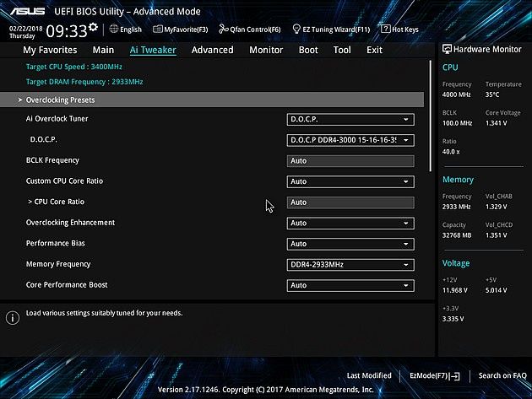Screen dimensions: 532x399
Task: Click the MyFavorite(F3) label
Action: [186, 30]
